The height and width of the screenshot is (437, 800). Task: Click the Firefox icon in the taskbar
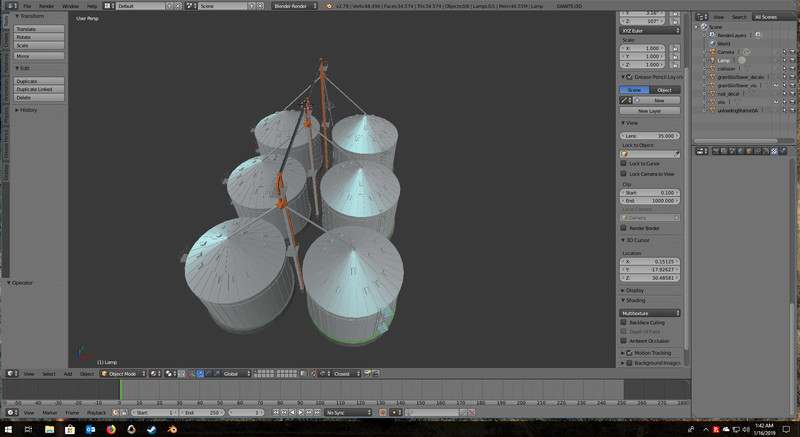[110, 429]
